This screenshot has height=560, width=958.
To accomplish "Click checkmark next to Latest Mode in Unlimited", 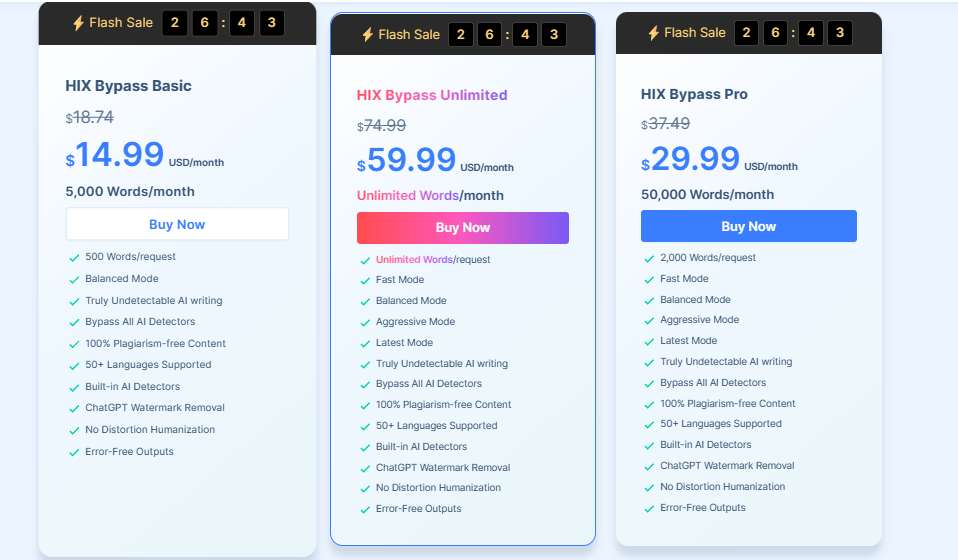I will pos(365,344).
